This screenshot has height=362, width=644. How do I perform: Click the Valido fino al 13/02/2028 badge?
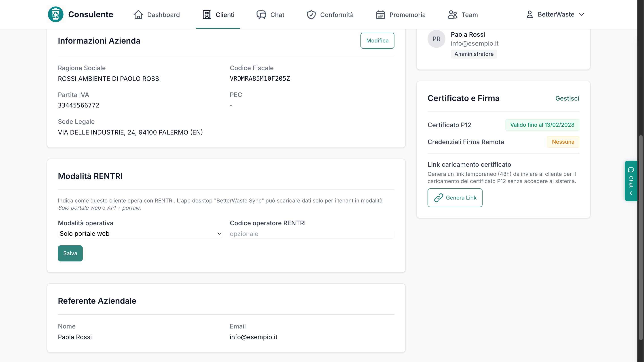click(542, 125)
